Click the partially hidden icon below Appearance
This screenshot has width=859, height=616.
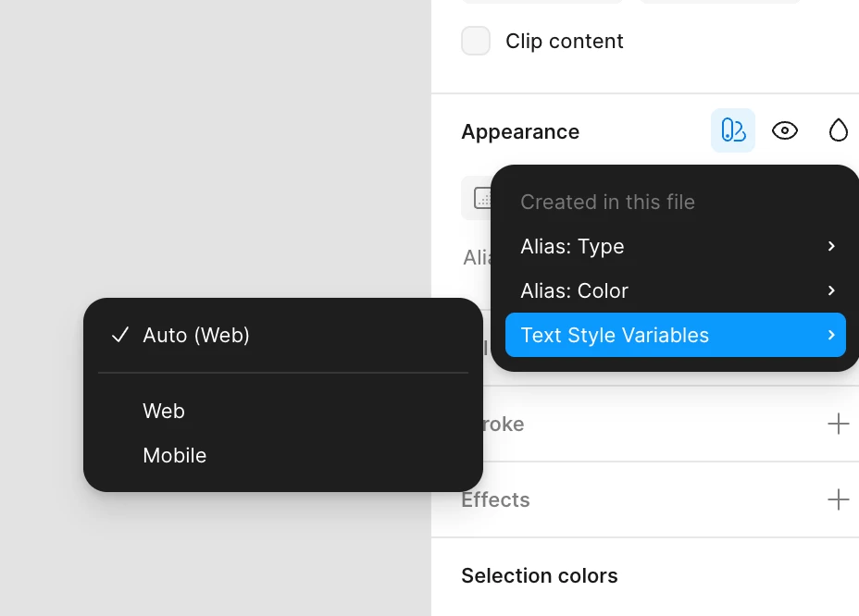coord(480,198)
